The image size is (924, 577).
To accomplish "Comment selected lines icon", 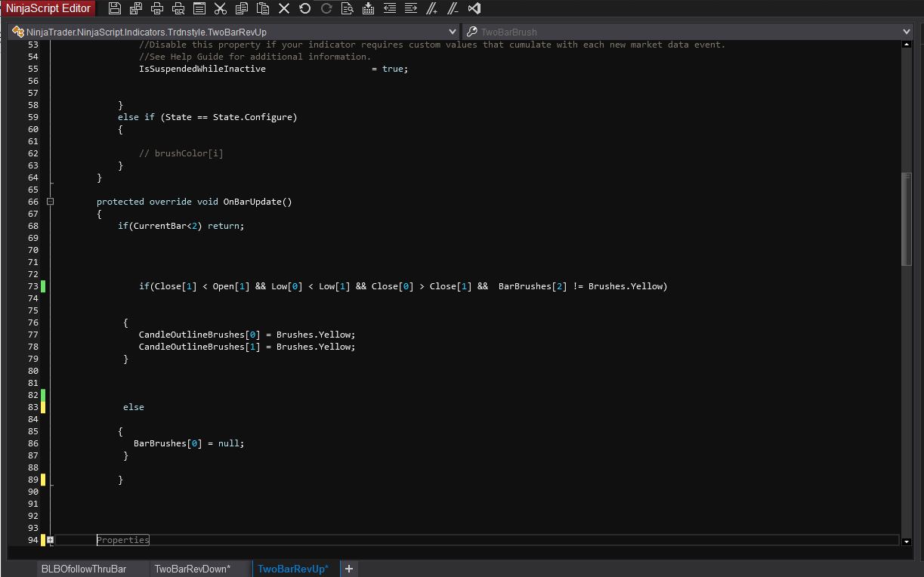I will tap(432, 8).
